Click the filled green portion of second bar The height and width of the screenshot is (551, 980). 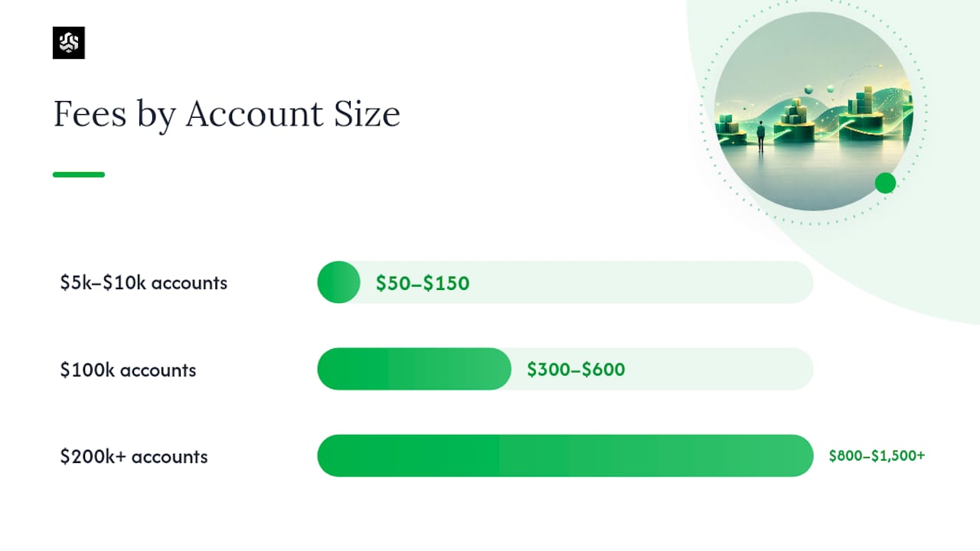point(414,369)
